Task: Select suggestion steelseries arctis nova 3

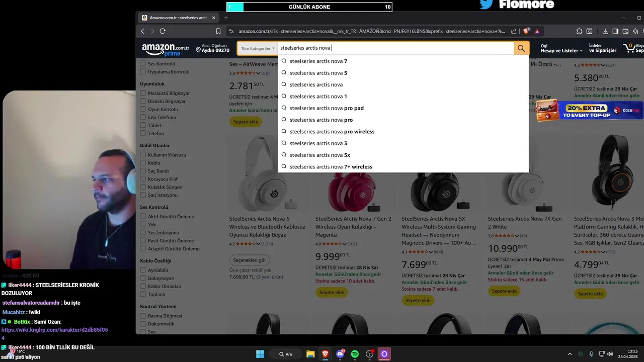Action: tap(403, 143)
